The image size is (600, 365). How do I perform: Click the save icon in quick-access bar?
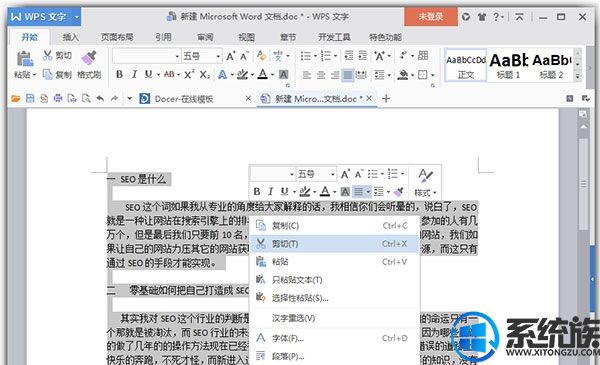30,99
